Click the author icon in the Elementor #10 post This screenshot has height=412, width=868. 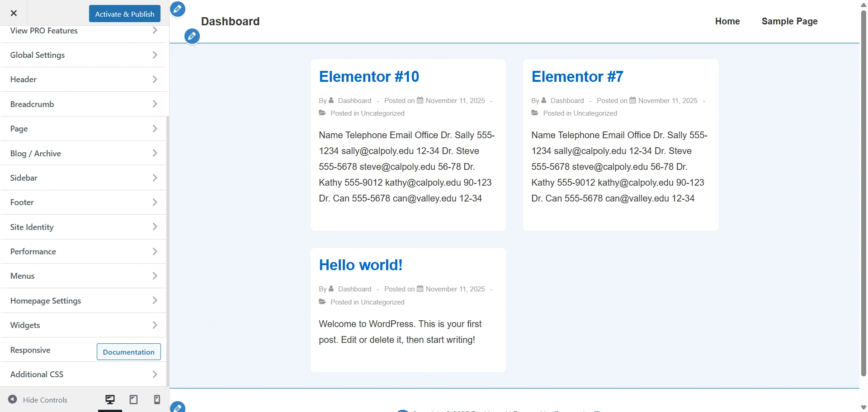click(331, 100)
